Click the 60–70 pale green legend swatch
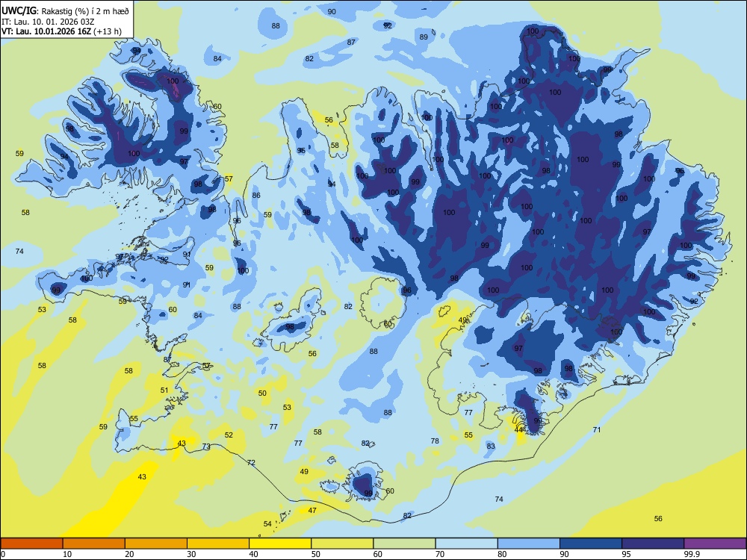 (404, 544)
